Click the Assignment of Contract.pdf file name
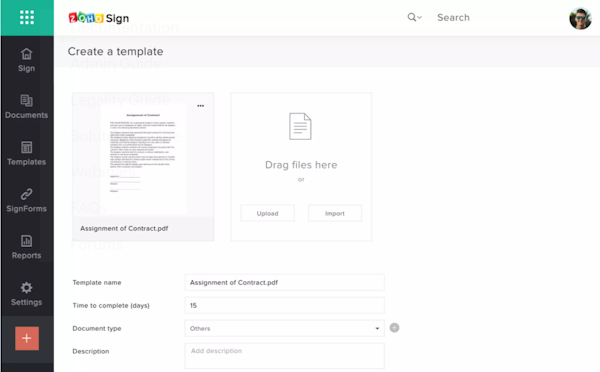Screen dimensions: 600x372 click(124, 228)
